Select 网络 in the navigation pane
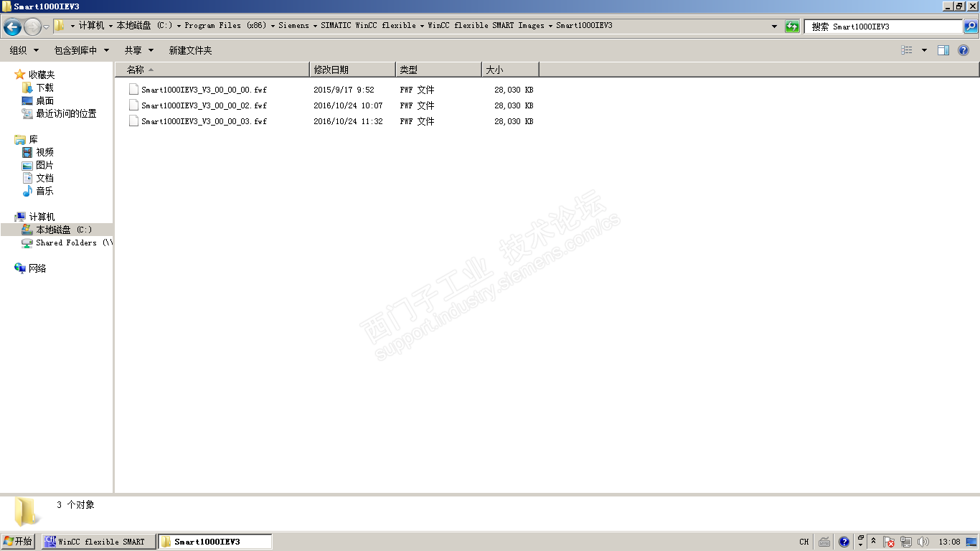 click(37, 268)
